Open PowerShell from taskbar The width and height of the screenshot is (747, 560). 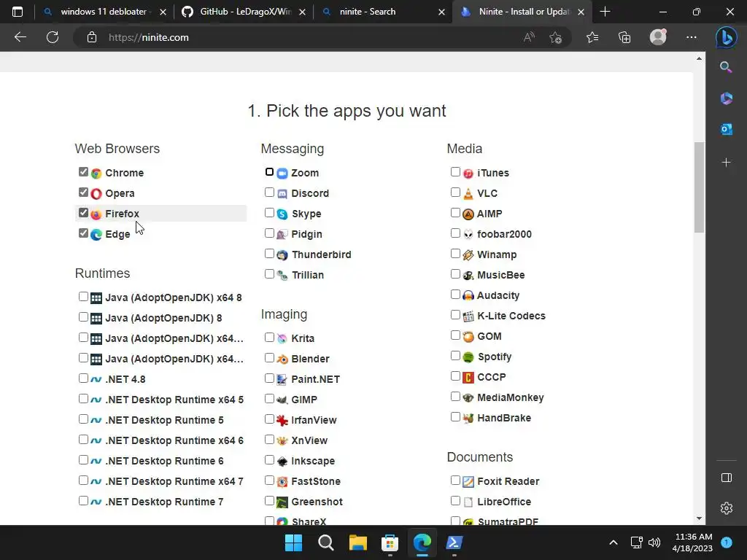(x=454, y=542)
